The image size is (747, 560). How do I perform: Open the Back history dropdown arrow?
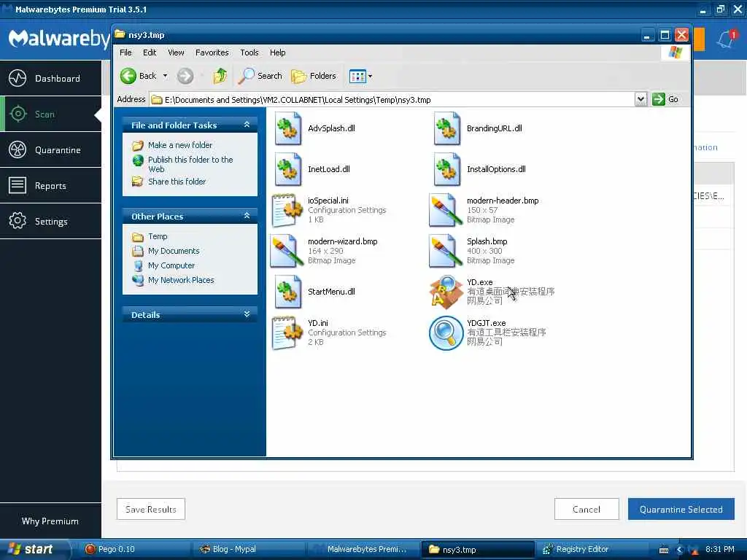point(165,76)
